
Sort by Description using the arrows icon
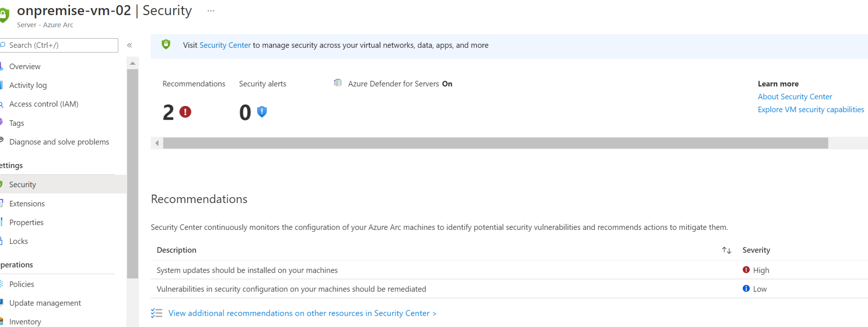726,250
